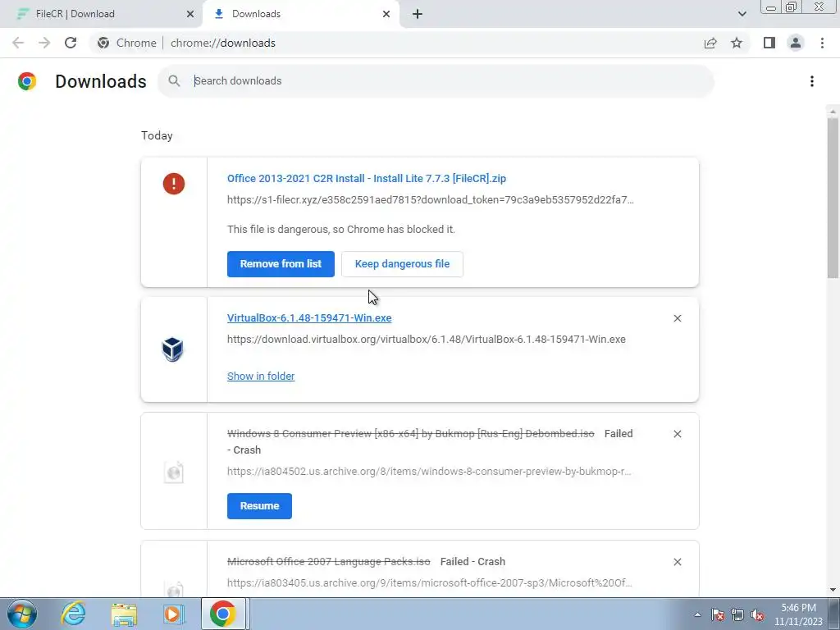Click the share page icon in address bar
Screen dimensions: 840x630
coord(710,43)
